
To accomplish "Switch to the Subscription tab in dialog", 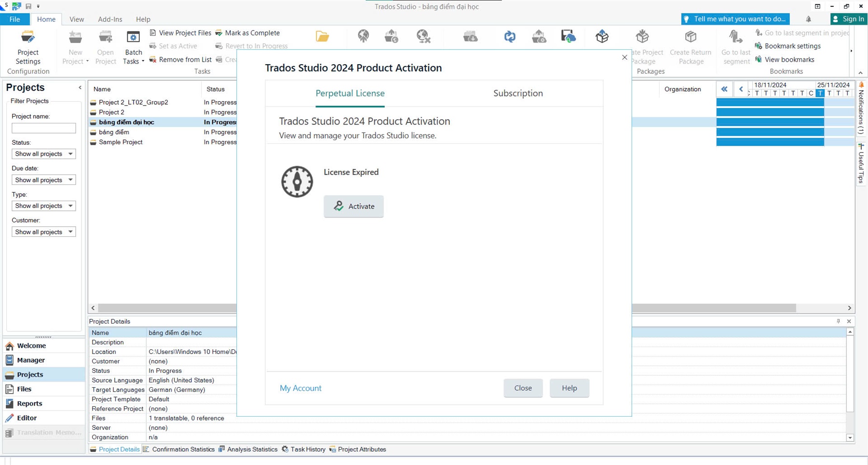I will [x=518, y=93].
